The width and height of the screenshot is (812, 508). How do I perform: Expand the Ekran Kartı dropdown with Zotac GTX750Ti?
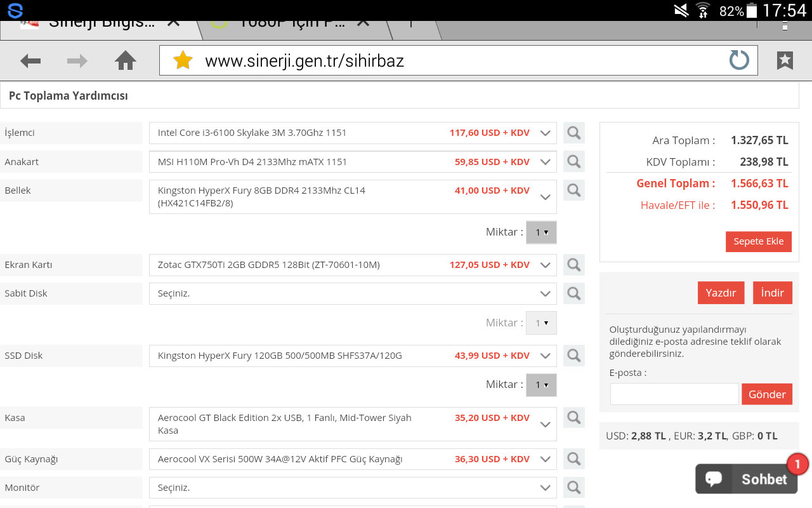(x=353, y=265)
